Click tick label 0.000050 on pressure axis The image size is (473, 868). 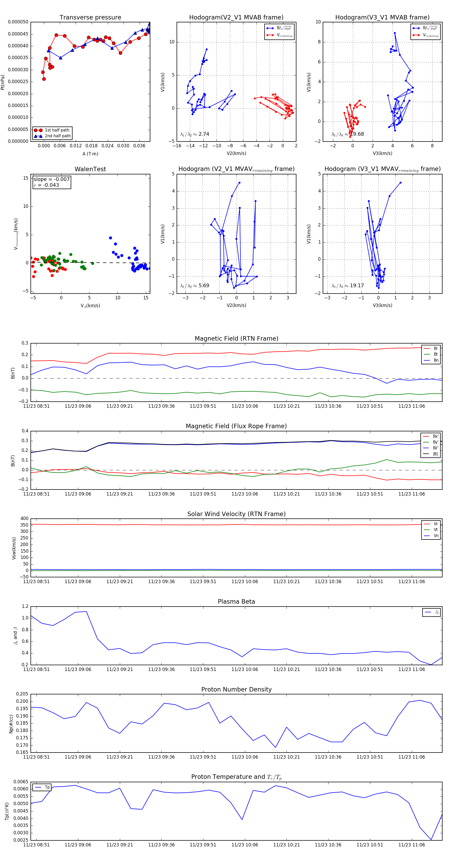click(x=18, y=22)
